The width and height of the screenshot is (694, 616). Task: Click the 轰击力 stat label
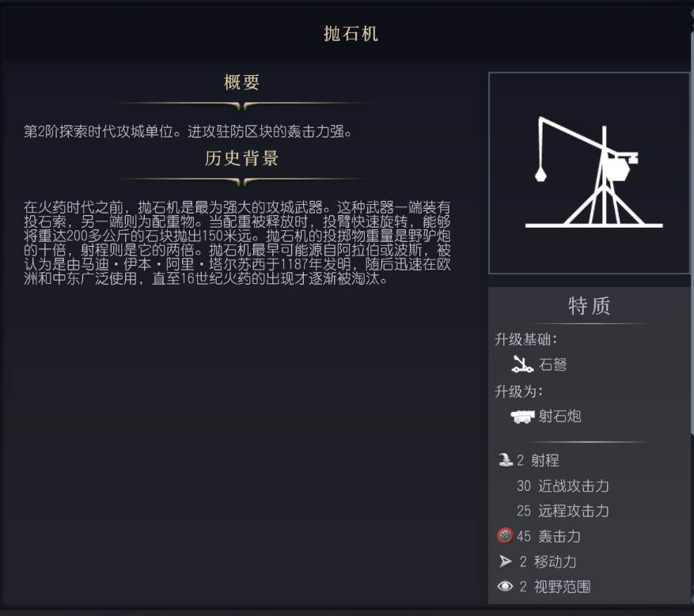point(559,536)
